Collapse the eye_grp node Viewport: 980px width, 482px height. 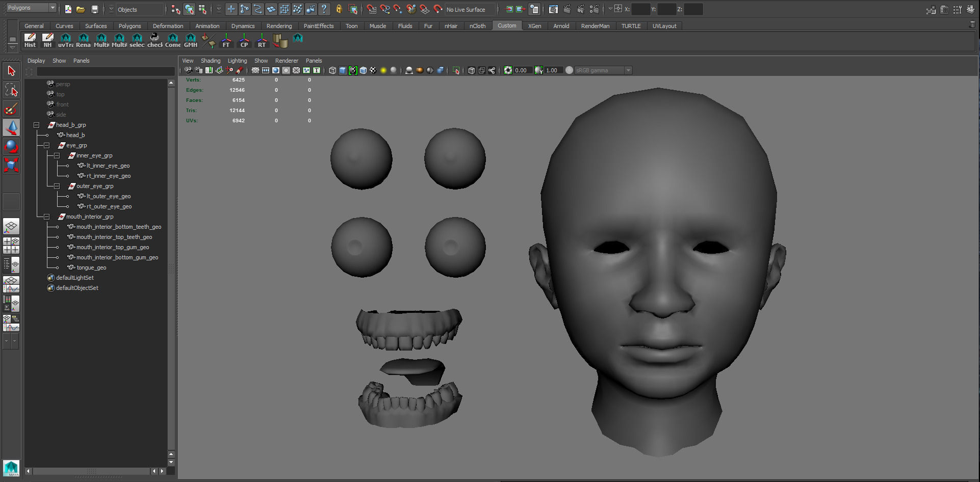[46, 145]
